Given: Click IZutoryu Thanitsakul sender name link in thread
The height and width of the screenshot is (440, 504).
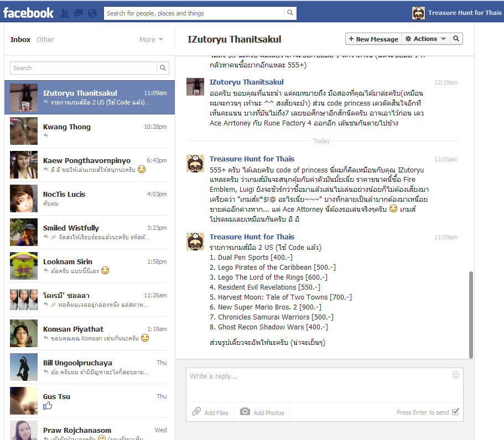Looking at the screenshot, I should (x=247, y=82).
